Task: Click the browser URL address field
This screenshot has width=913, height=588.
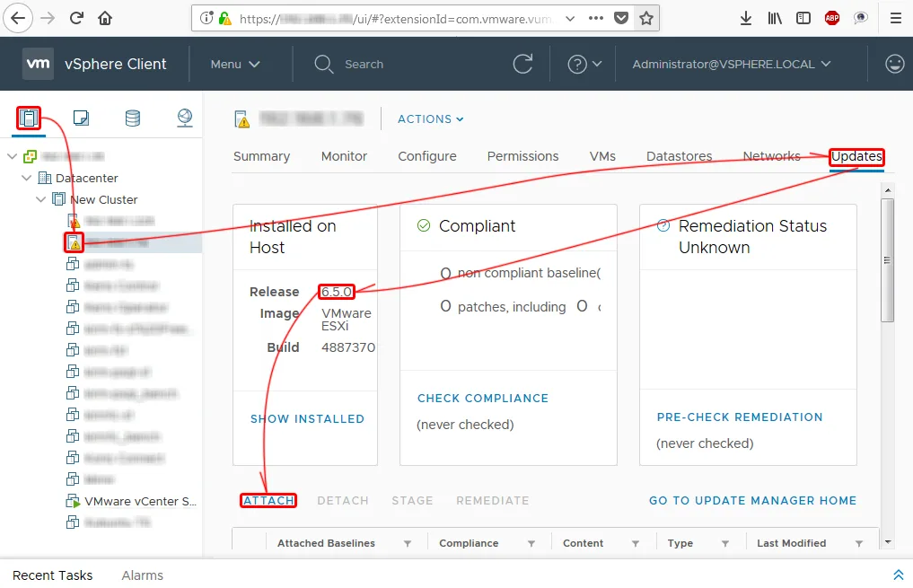Action: [394, 19]
